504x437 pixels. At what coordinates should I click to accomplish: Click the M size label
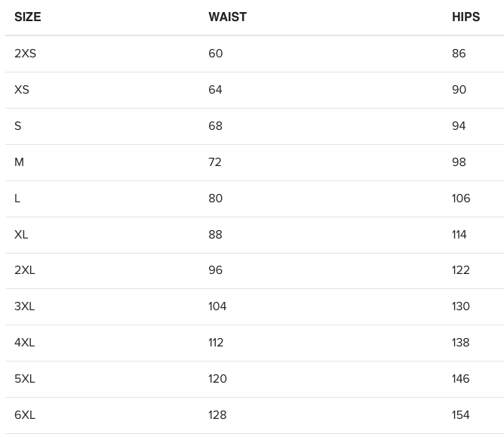pos(19,162)
